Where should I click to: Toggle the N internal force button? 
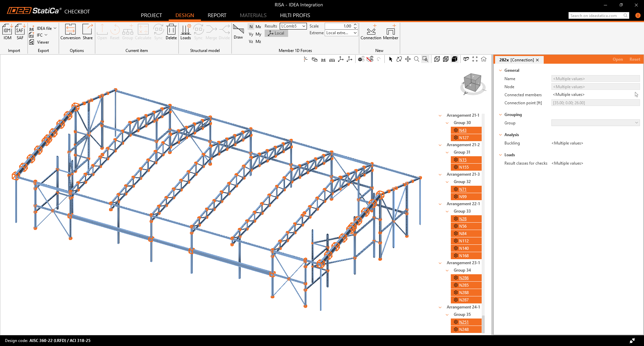pyautogui.click(x=251, y=26)
